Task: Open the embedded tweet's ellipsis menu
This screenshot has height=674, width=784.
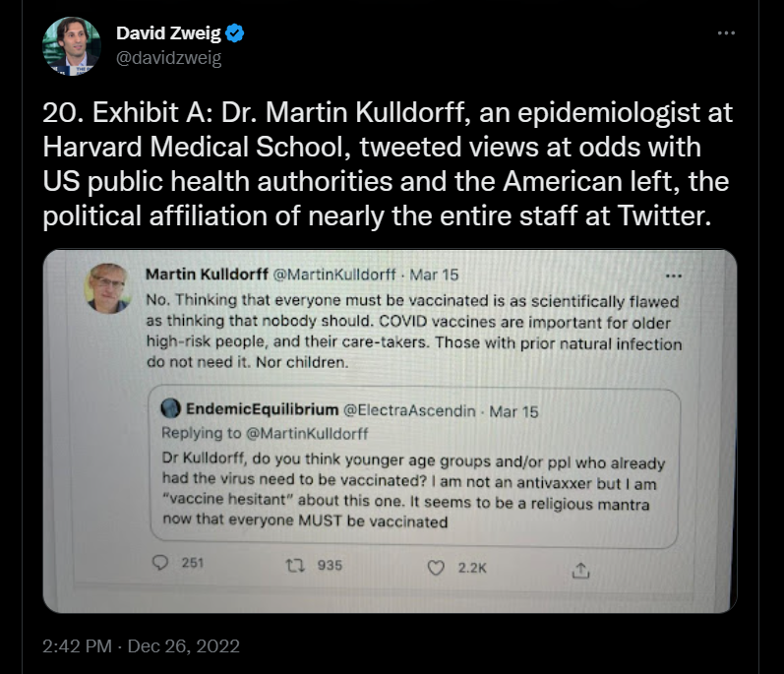Action: click(x=674, y=276)
